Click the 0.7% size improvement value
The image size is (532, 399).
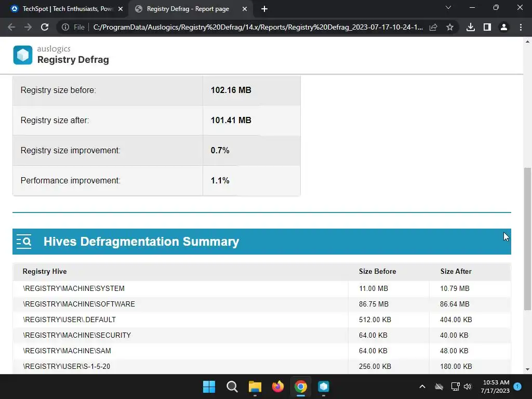[220, 150]
